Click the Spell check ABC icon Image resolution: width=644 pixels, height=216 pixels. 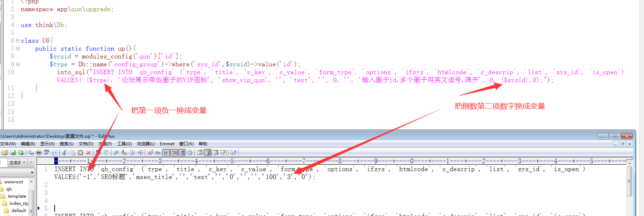click(47, 152)
